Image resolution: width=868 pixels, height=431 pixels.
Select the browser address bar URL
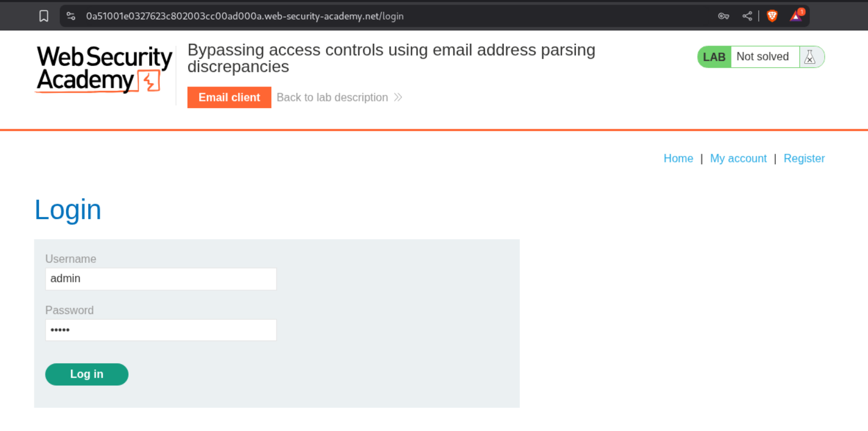pyautogui.click(x=245, y=16)
